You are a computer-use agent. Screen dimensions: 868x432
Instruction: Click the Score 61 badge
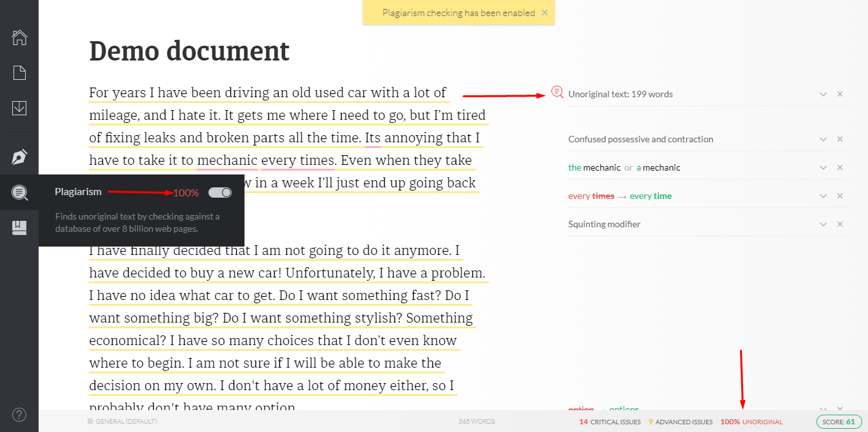click(839, 422)
